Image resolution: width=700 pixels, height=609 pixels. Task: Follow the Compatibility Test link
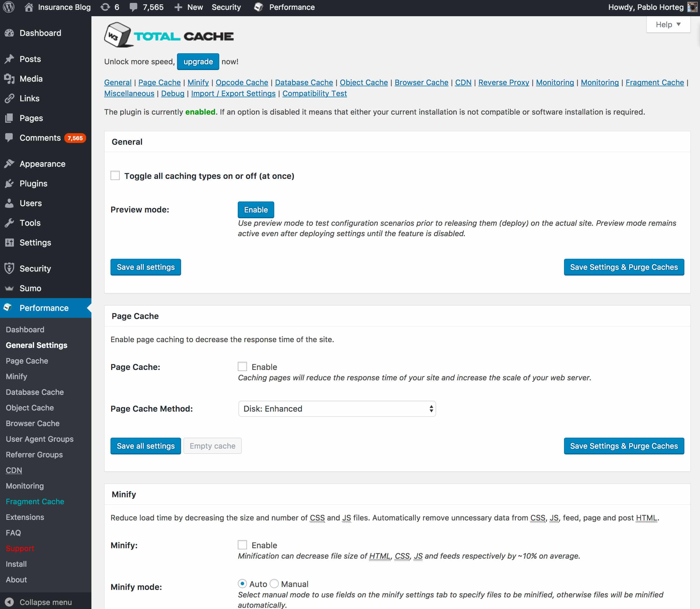coord(314,93)
